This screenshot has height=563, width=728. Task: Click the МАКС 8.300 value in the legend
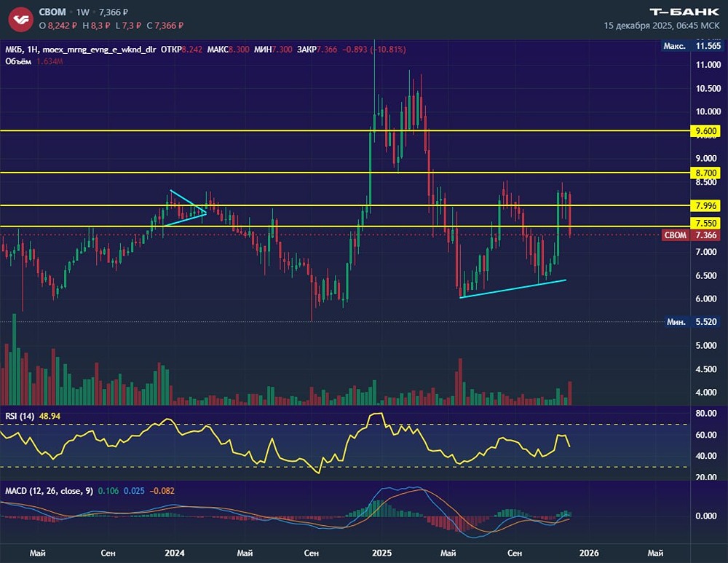pos(228,50)
